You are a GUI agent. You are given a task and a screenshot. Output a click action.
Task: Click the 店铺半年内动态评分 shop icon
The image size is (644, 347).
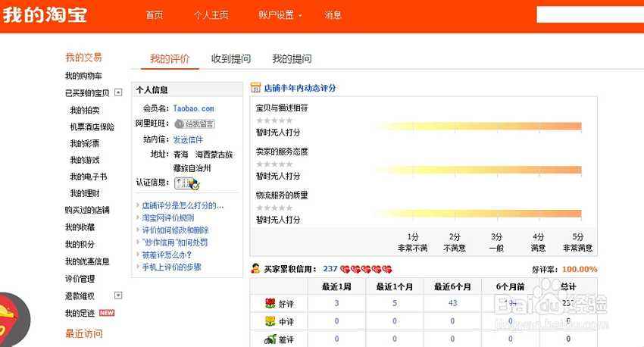255,87
